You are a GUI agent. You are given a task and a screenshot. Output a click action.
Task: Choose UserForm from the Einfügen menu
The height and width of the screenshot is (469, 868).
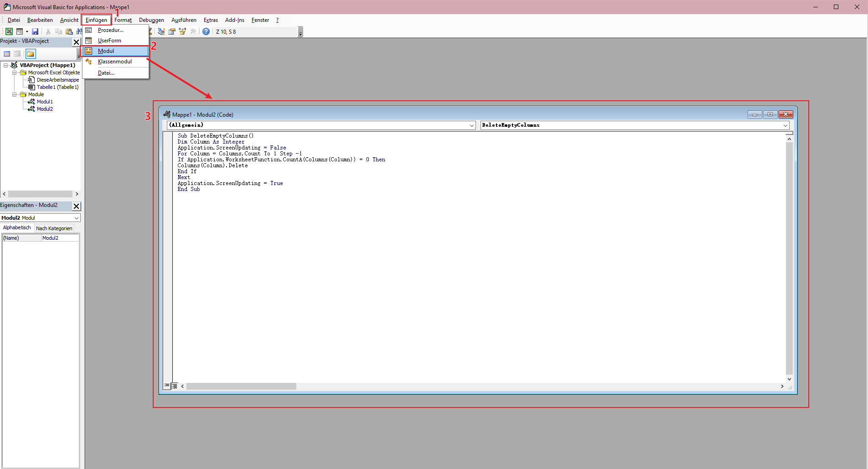point(116,41)
